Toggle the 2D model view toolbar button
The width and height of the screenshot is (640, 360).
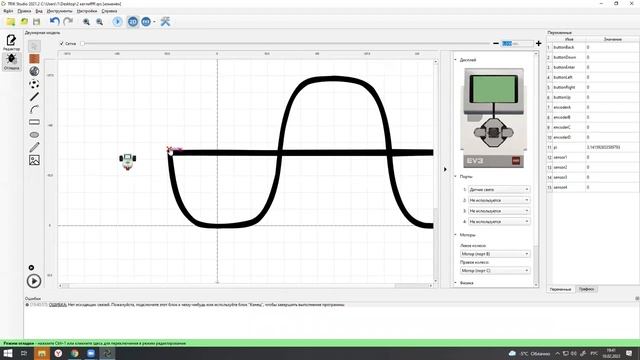pyautogui.click(x=133, y=22)
